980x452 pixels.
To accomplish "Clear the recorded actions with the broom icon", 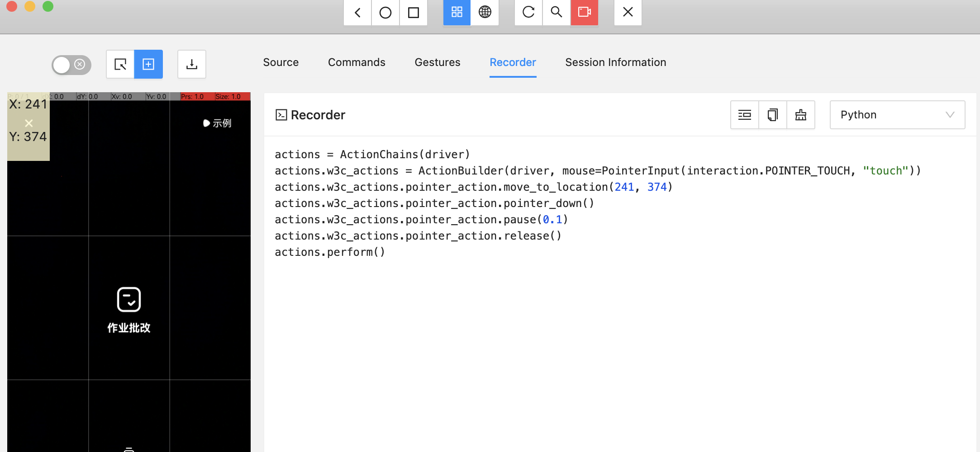I will click(800, 115).
